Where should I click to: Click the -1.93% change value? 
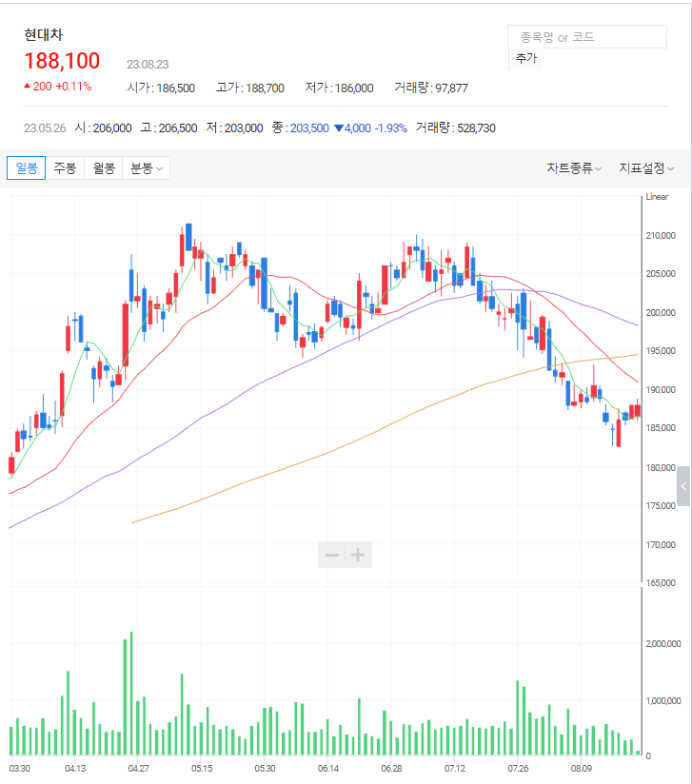[391, 128]
